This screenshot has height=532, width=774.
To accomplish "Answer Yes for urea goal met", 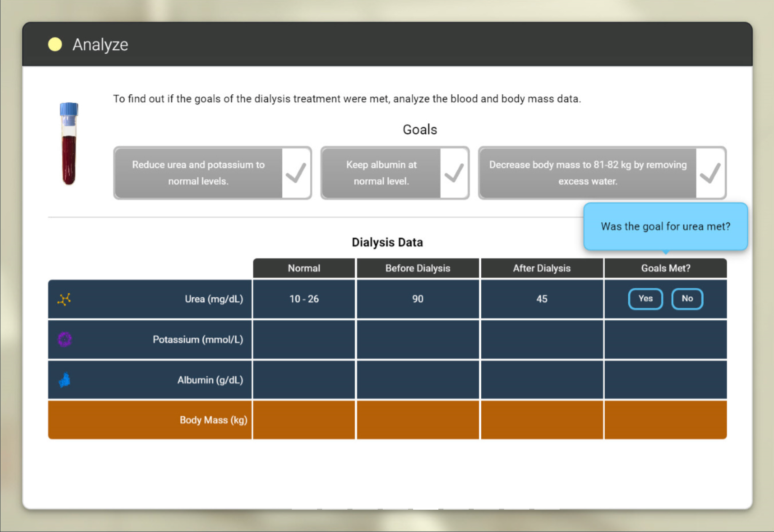I will tap(645, 299).
